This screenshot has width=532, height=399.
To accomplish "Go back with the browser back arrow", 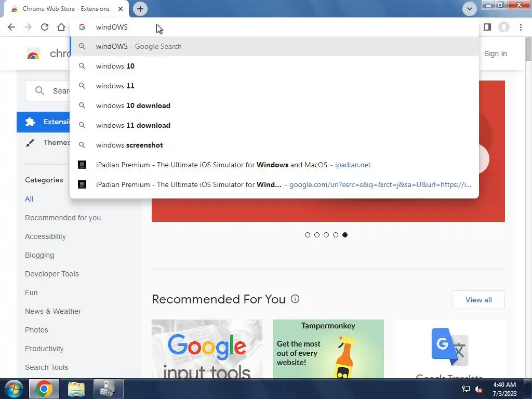I will click(11, 27).
